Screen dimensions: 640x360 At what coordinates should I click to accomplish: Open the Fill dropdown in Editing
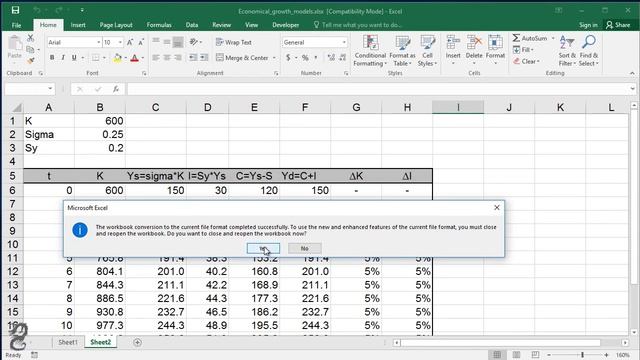click(523, 50)
